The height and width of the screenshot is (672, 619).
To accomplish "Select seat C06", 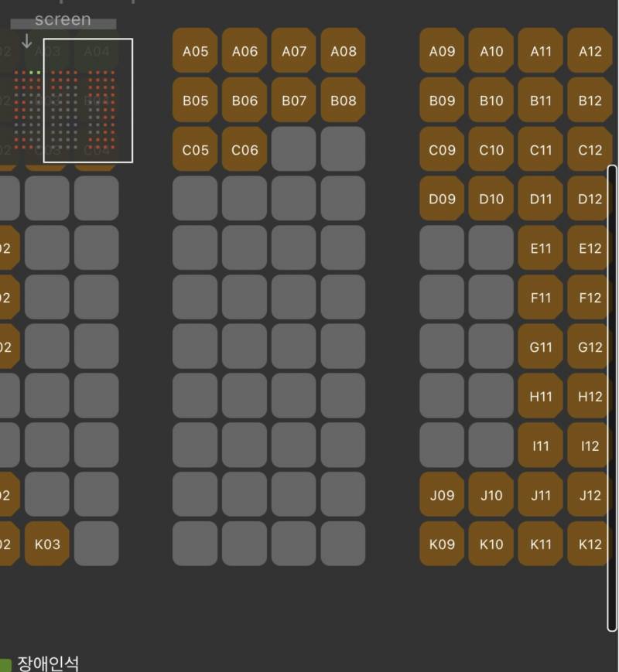I will (245, 149).
